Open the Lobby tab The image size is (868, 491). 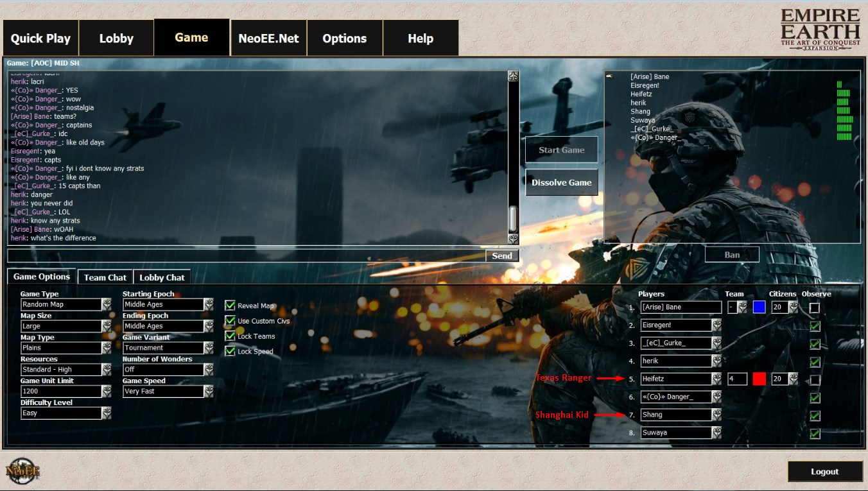[x=116, y=39]
